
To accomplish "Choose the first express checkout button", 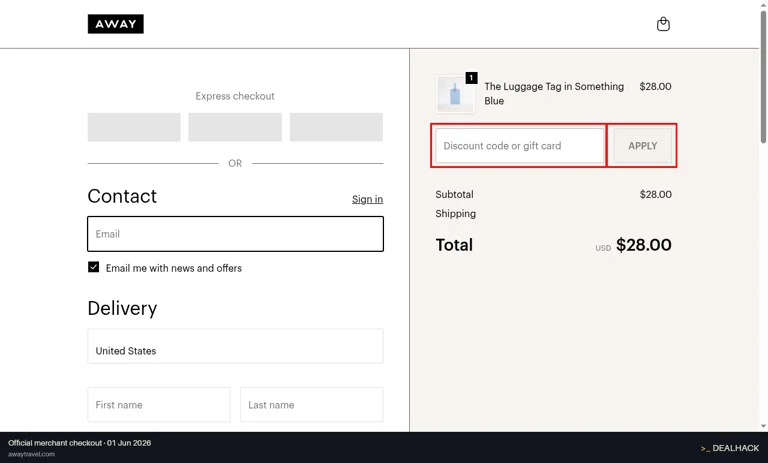I will (134, 127).
